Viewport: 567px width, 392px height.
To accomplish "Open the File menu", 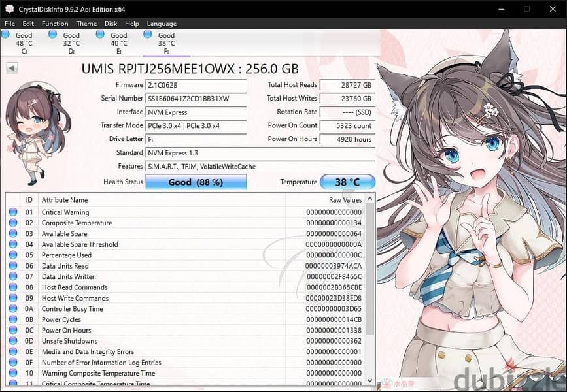I will pos(10,24).
